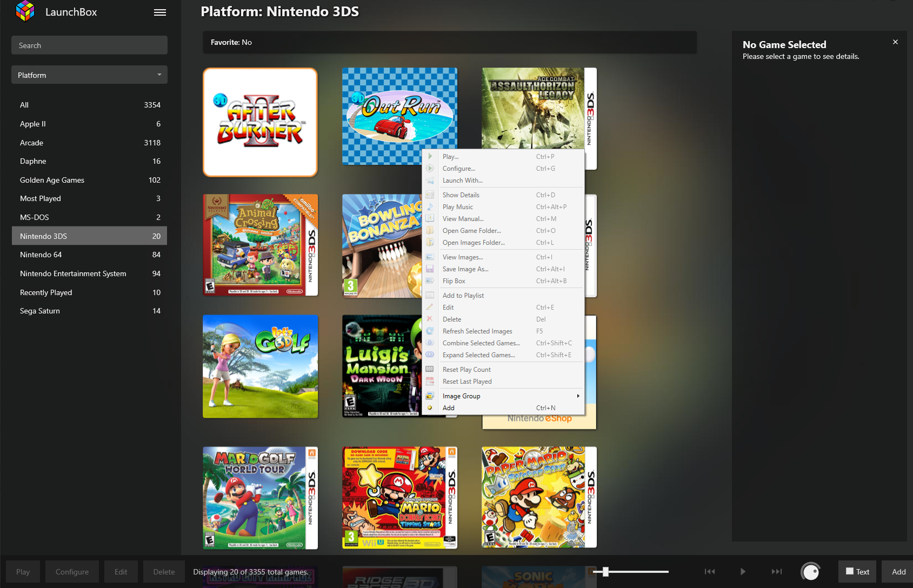Viewport: 913px width, 588px height.
Task: Toggle the Text view checkbox
Action: (850, 571)
